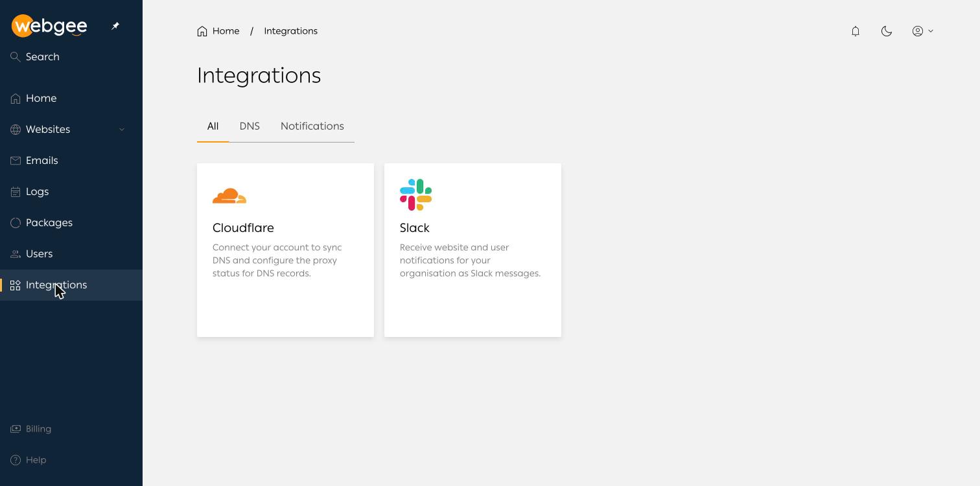Toggle dark mode with moon icon
Screen dimensions: 980x486
point(887,31)
